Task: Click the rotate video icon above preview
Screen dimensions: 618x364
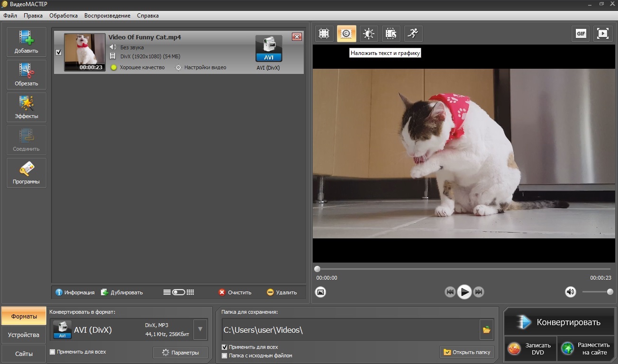Action: (x=391, y=34)
